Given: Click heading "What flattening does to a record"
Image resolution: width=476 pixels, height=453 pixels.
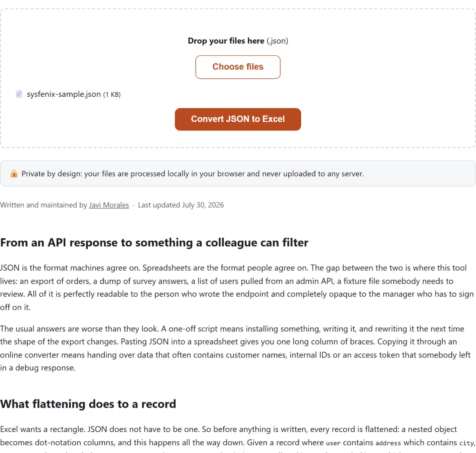Looking at the screenshot, I should pyautogui.click(x=88, y=404).
